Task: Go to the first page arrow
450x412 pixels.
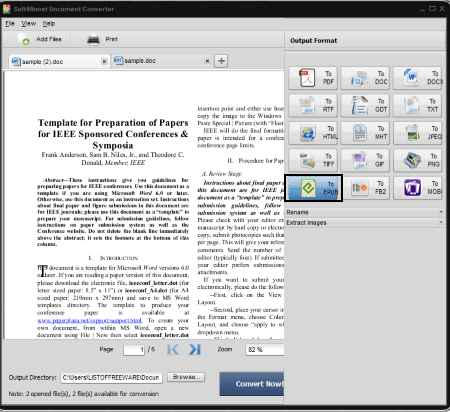Action: (173, 349)
